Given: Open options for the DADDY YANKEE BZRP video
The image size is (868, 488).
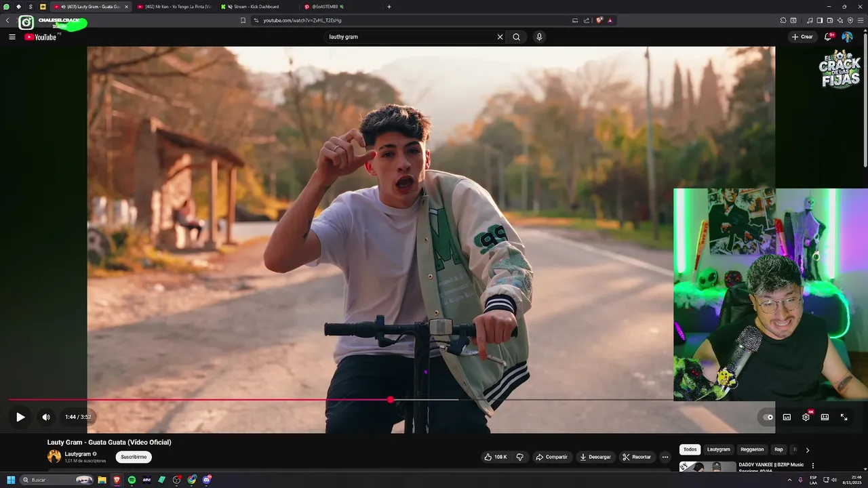Looking at the screenshot, I should (813, 466).
